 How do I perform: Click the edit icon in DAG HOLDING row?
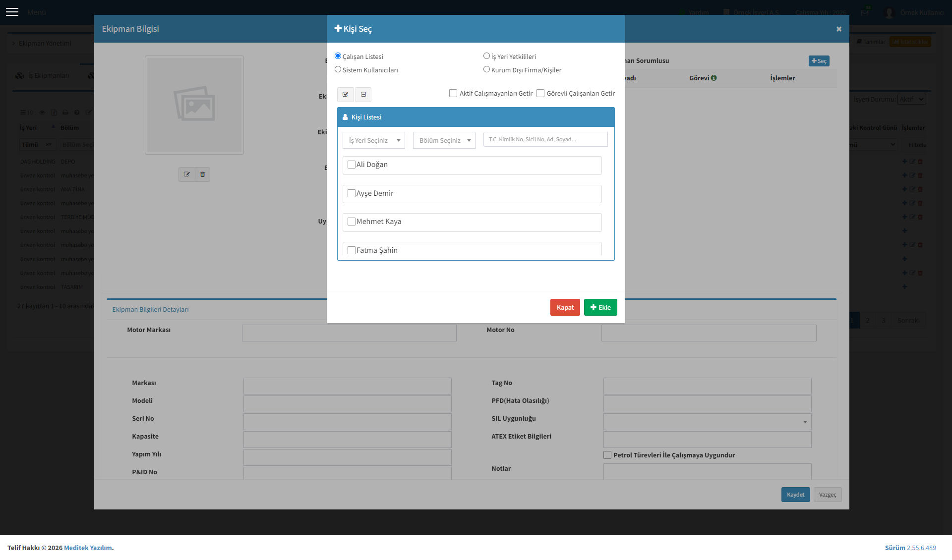[x=912, y=162]
